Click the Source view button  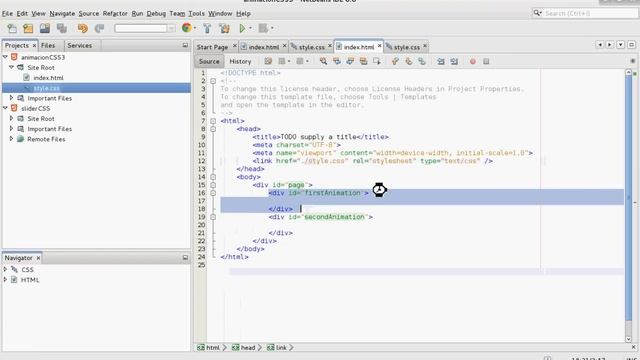pos(209,61)
